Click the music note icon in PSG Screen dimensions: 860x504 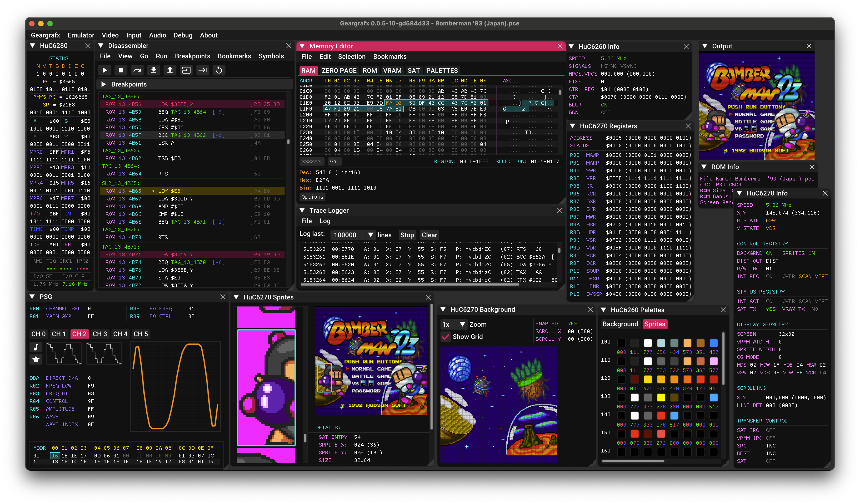(x=36, y=347)
